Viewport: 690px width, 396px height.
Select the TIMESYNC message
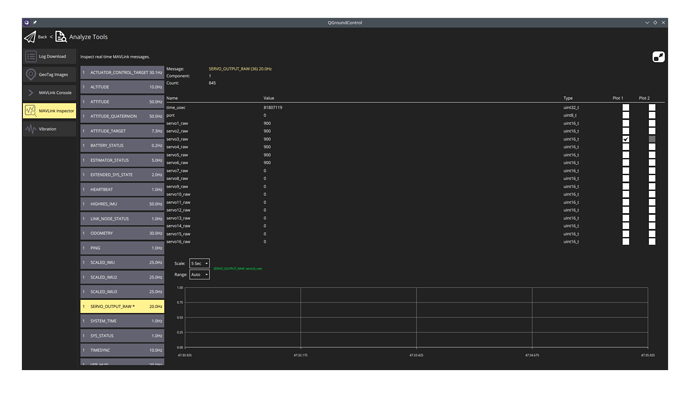pos(122,350)
